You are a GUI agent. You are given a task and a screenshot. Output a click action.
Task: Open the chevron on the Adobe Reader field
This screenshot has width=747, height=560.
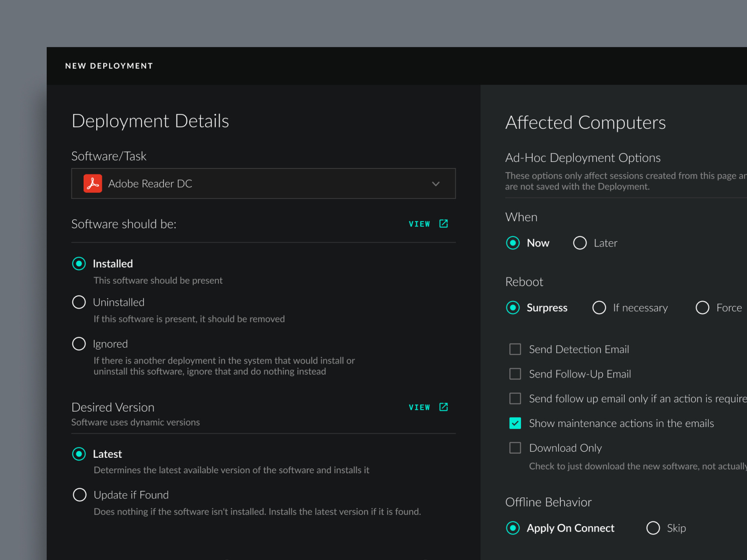436,183
